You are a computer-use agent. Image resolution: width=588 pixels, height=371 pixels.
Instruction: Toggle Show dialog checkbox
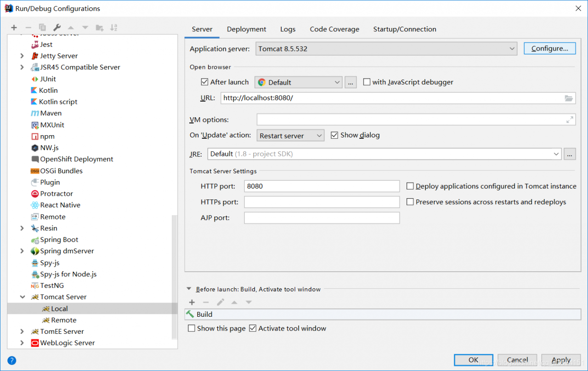coord(334,135)
